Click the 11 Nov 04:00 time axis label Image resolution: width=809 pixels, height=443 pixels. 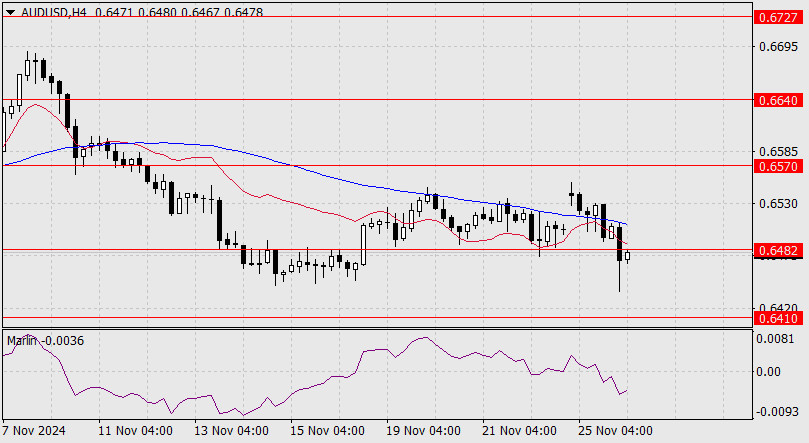click(x=135, y=431)
